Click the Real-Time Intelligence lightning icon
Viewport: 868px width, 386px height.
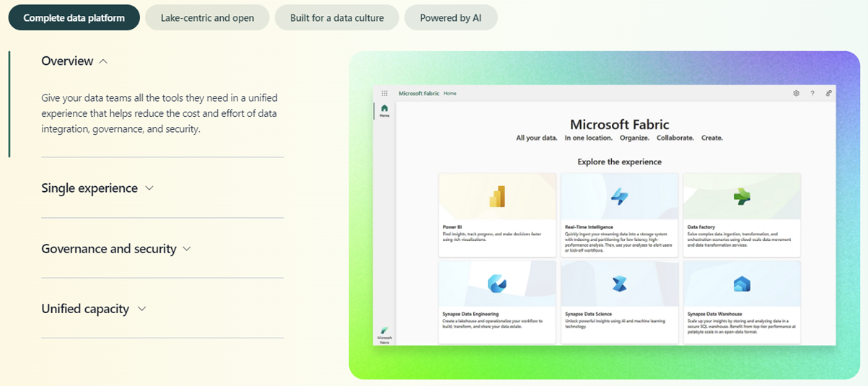point(620,196)
